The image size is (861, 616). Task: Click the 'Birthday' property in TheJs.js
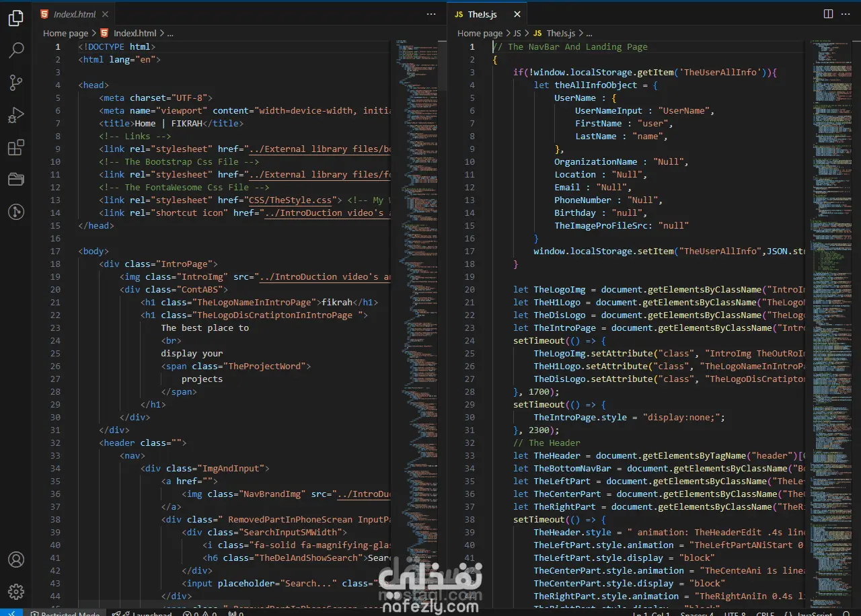pyautogui.click(x=575, y=213)
